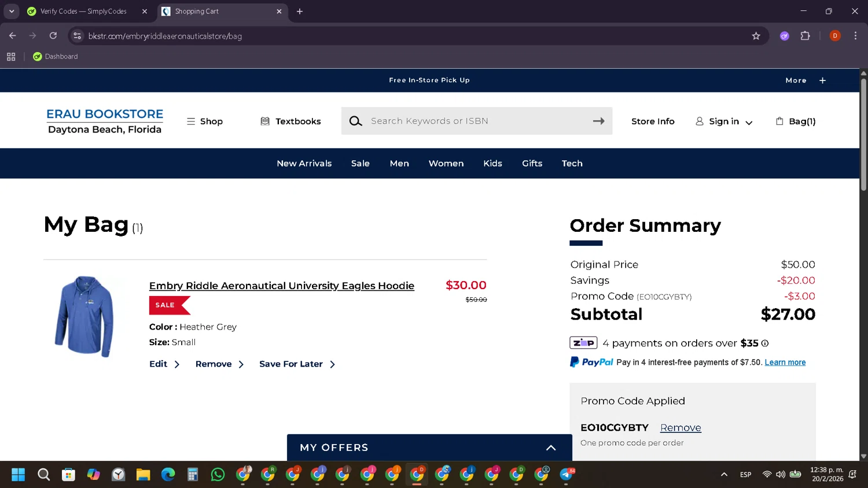Viewport: 868px width, 488px height.
Task: Bookmark this page with the star icon
Action: [x=756, y=36]
